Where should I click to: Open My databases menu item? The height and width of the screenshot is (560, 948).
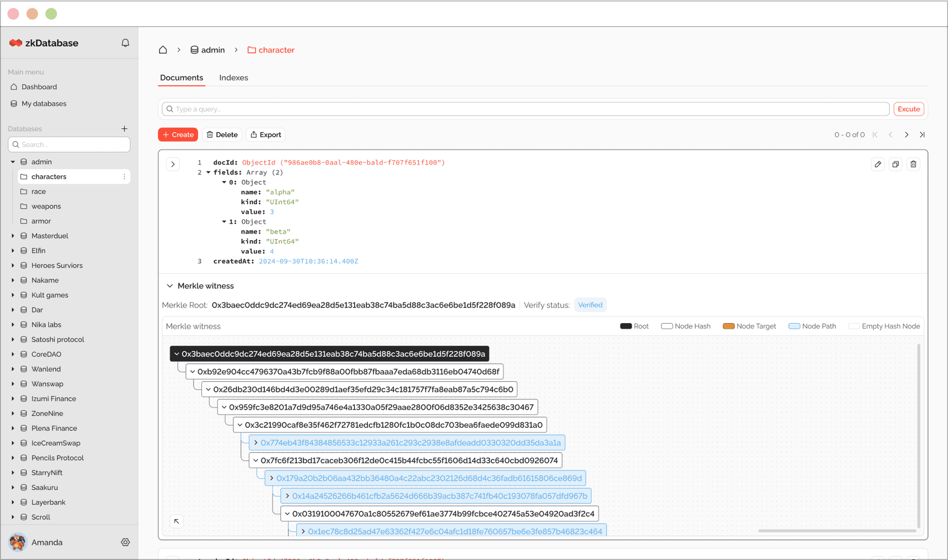pyautogui.click(x=44, y=104)
